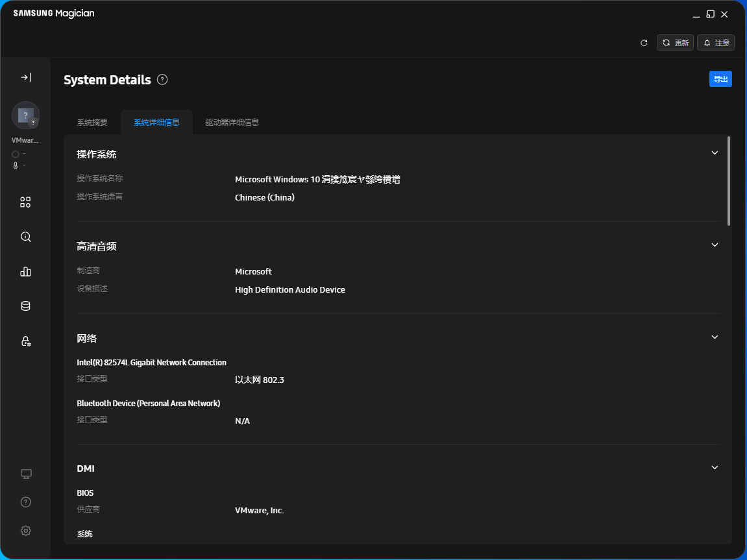Open the help question mark sidebar icon
Image resolution: width=747 pixels, height=560 pixels.
click(25, 502)
